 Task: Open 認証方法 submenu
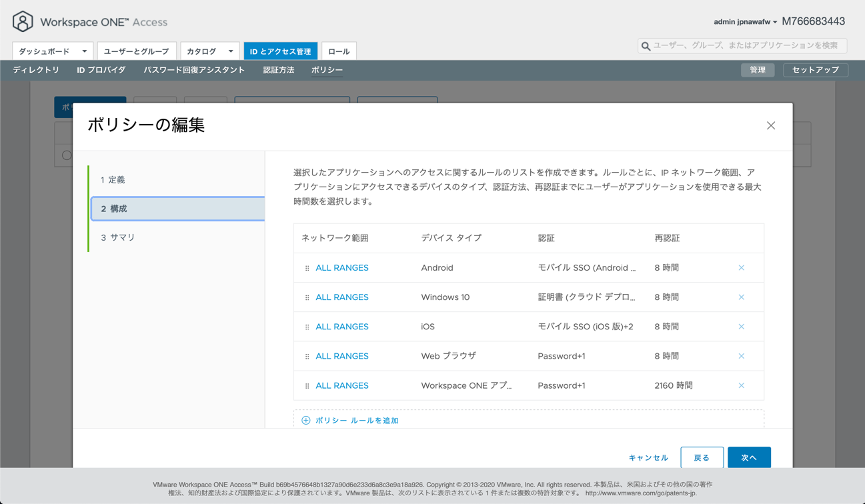[x=279, y=70]
